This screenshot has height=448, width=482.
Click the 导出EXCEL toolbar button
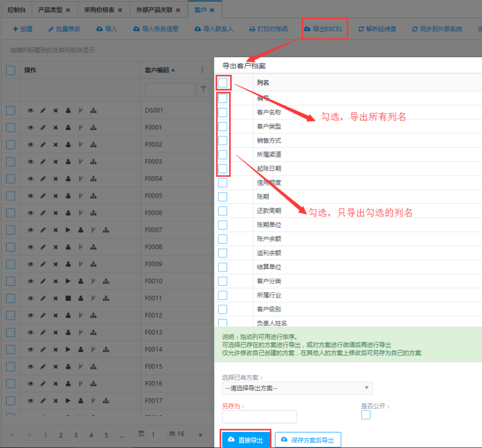pyautogui.click(x=325, y=29)
